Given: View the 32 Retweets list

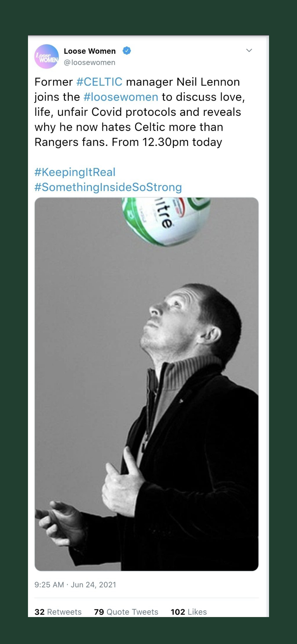Looking at the screenshot, I should (58, 612).
